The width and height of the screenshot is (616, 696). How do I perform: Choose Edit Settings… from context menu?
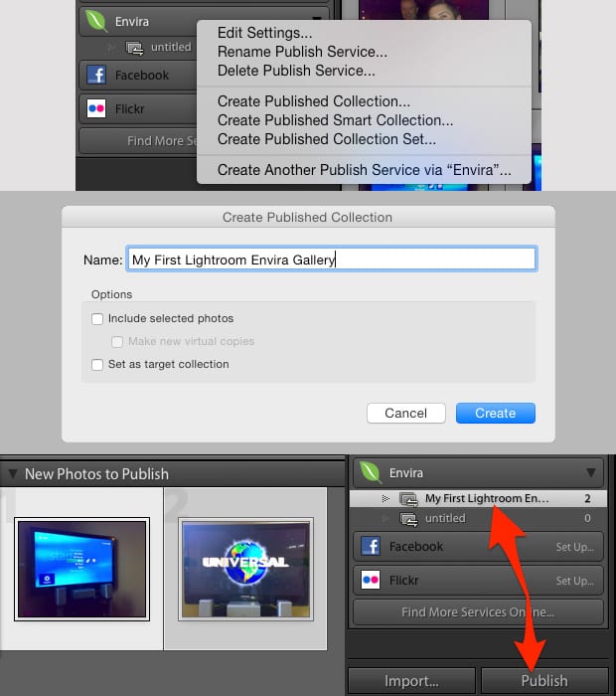pos(264,33)
